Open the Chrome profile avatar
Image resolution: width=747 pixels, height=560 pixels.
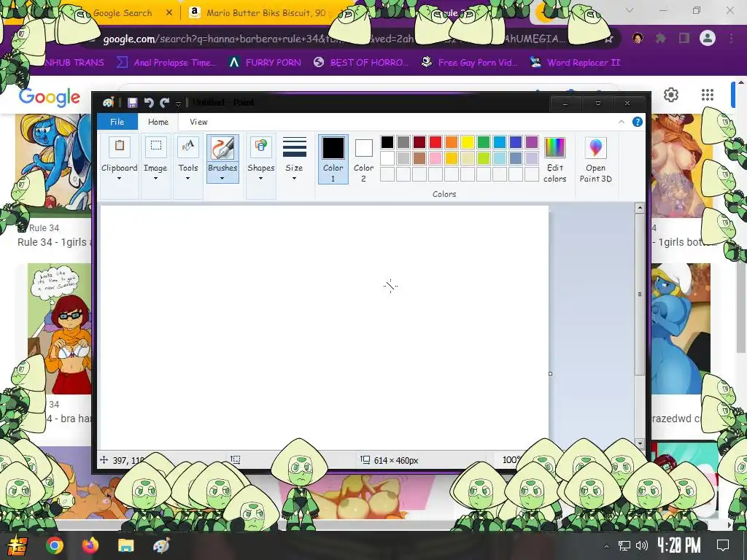click(708, 38)
